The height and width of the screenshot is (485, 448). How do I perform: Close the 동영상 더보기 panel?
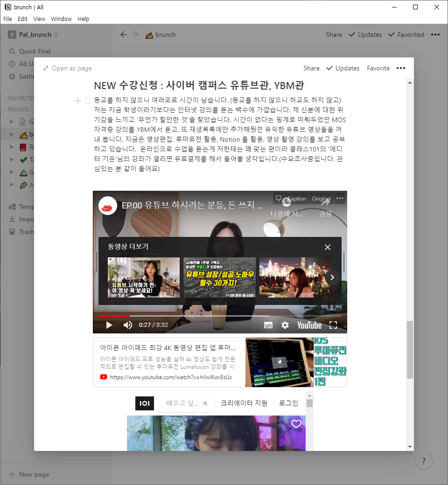(328, 247)
